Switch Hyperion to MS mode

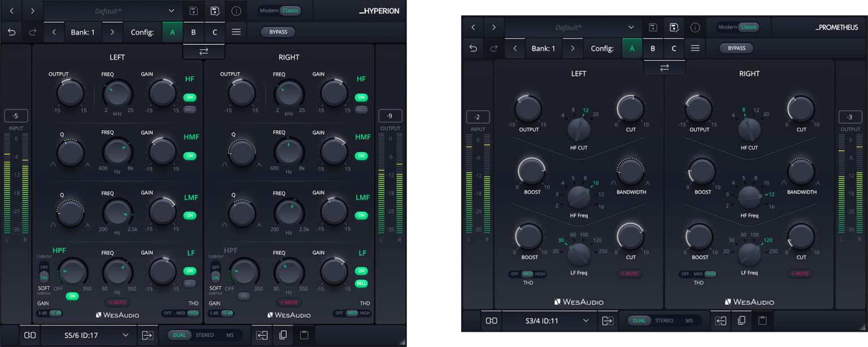click(229, 335)
